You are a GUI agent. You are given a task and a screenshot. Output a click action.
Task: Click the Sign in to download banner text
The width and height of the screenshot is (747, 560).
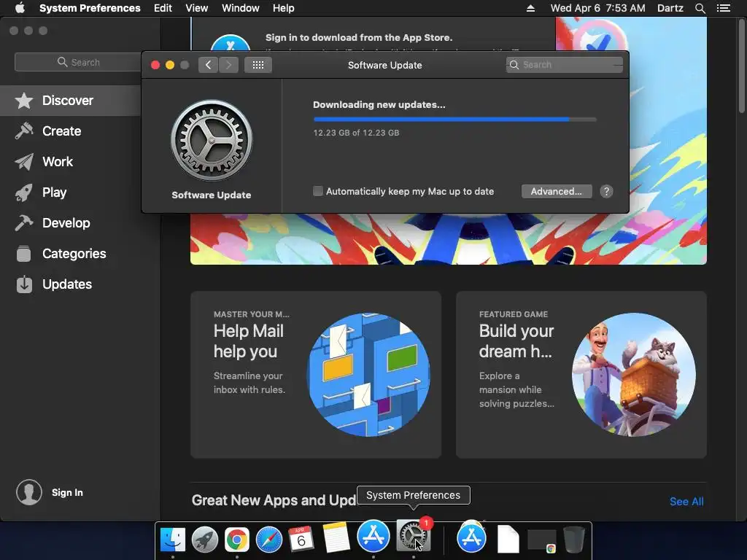(x=359, y=38)
